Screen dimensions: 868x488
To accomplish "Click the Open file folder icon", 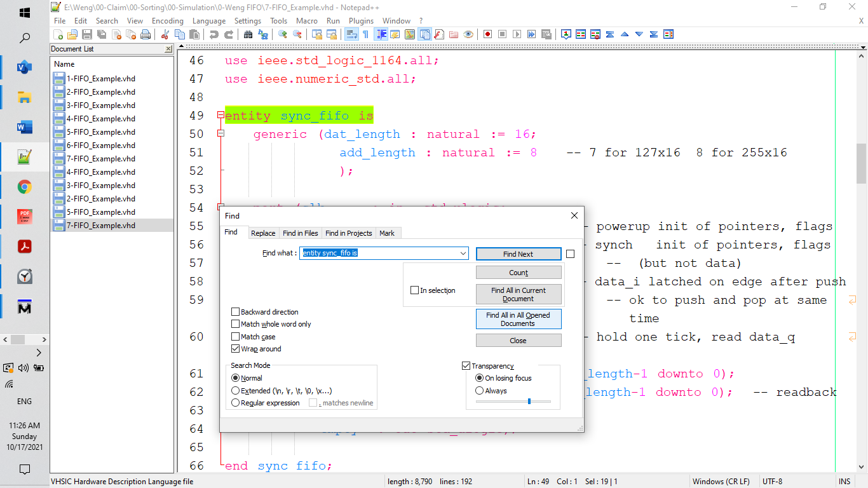I will [72, 34].
